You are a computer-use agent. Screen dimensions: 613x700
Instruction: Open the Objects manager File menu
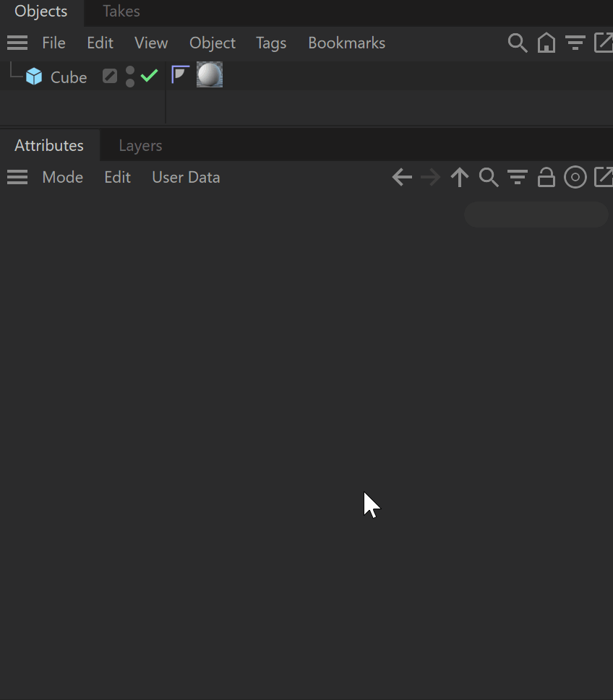[53, 43]
